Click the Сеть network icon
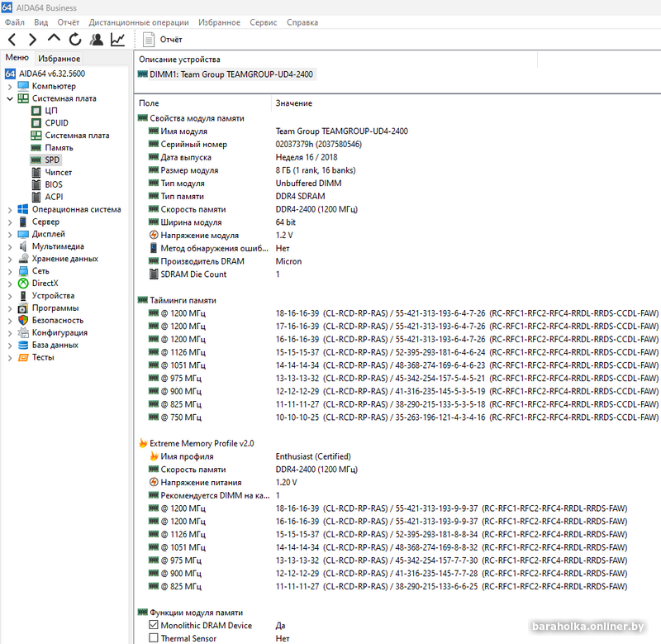 23,271
